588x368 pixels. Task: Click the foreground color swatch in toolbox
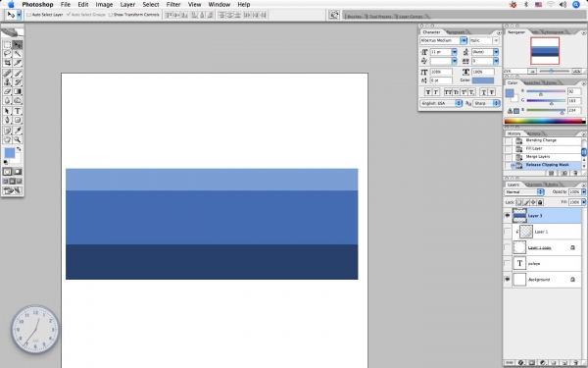tap(10, 153)
